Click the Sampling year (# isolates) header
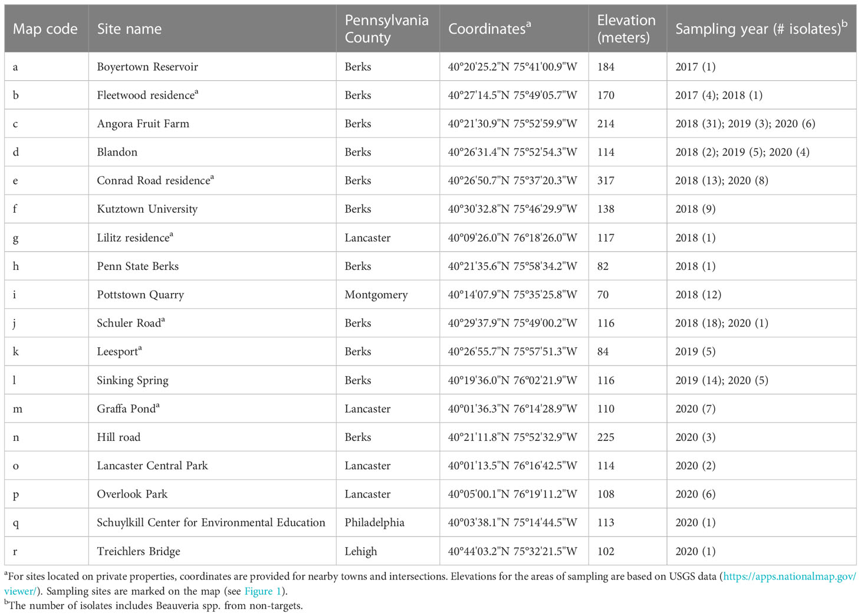Screen dimensions: 861x616 760,29
